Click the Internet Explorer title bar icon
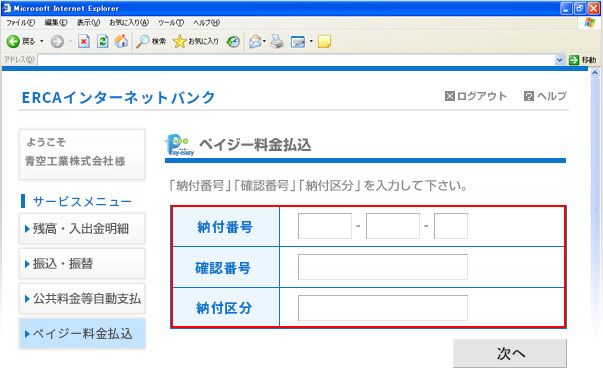This screenshot has width=603, height=380. click(7, 8)
